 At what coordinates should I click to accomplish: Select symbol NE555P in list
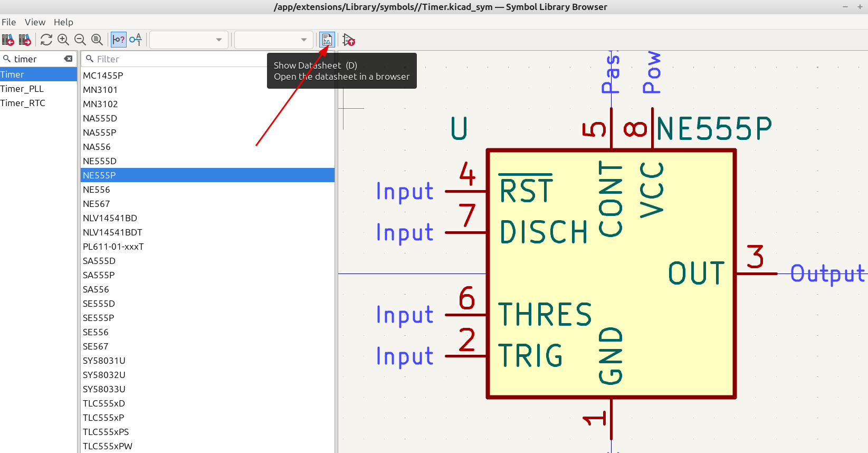(208, 175)
